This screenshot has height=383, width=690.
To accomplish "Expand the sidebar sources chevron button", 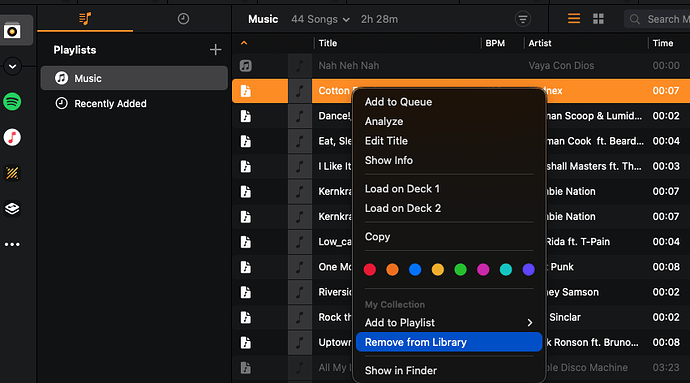I will pyautogui.click(x=12, y=67).
